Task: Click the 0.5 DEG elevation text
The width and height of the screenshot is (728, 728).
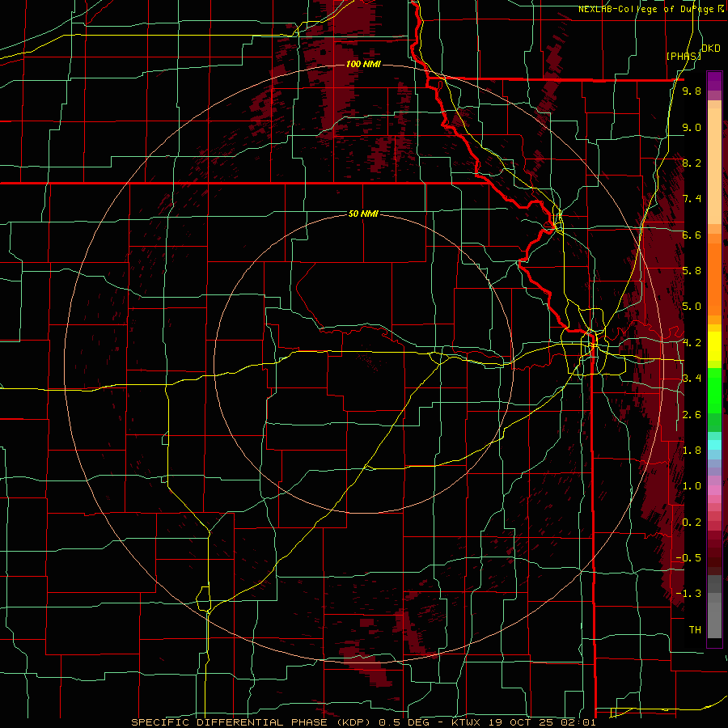Action: point(403,722)
